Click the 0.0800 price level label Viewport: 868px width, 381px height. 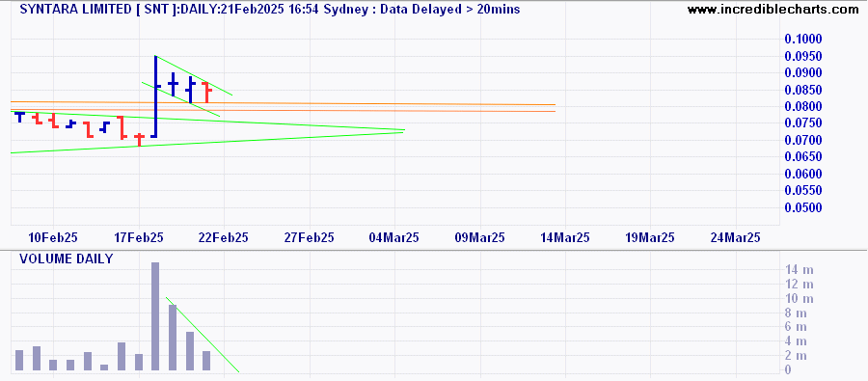tap(803, 107)
